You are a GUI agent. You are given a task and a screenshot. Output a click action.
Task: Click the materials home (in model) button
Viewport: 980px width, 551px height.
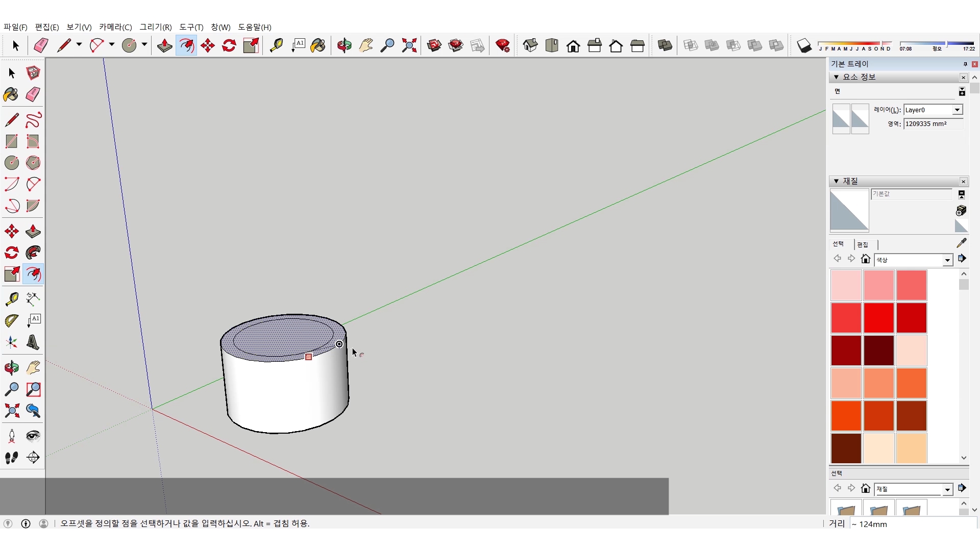click(865, 259)
